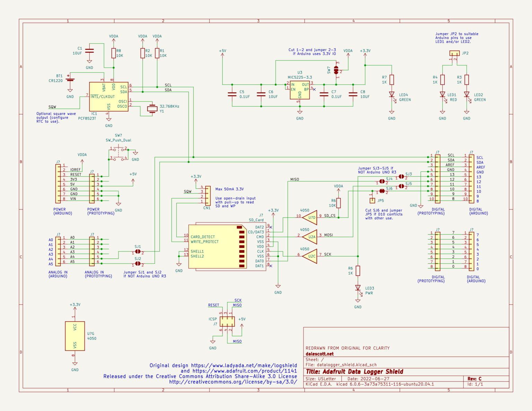Select resistor R8 10K
The width and height of the screenshot is (532, 411).
(x=113, y=53)
